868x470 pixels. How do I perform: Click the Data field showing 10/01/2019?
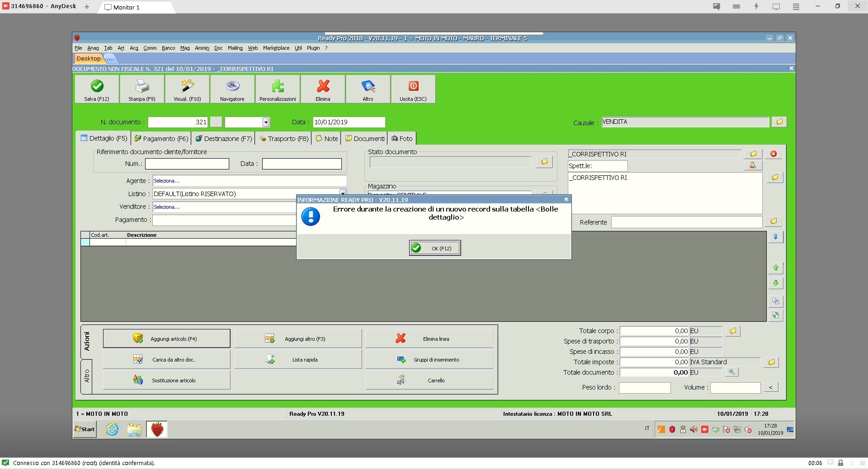click(349, 122)
